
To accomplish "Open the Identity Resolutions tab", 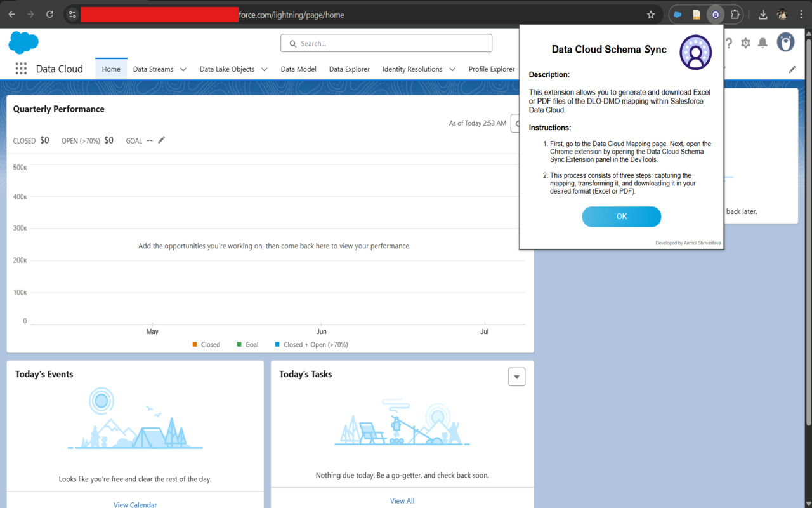I will click(412, 69).
